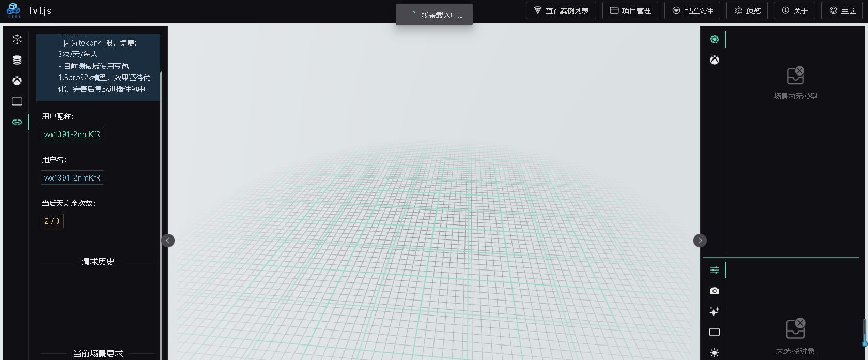Click the 用户名 username field

(x=72, y=178)
